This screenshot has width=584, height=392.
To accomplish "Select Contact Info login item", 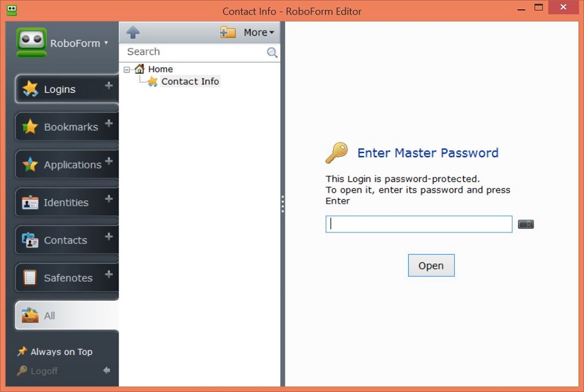I will 183,81.
